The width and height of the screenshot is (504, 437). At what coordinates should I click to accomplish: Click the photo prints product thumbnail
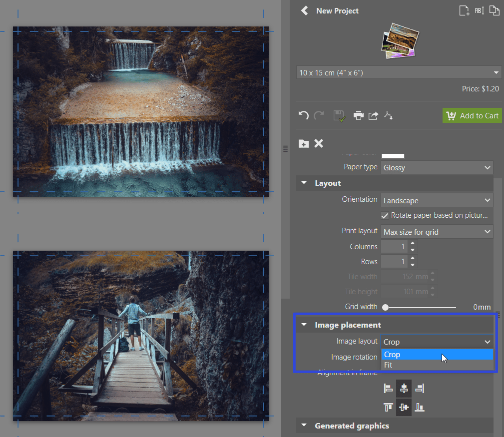tap(400, 41)
